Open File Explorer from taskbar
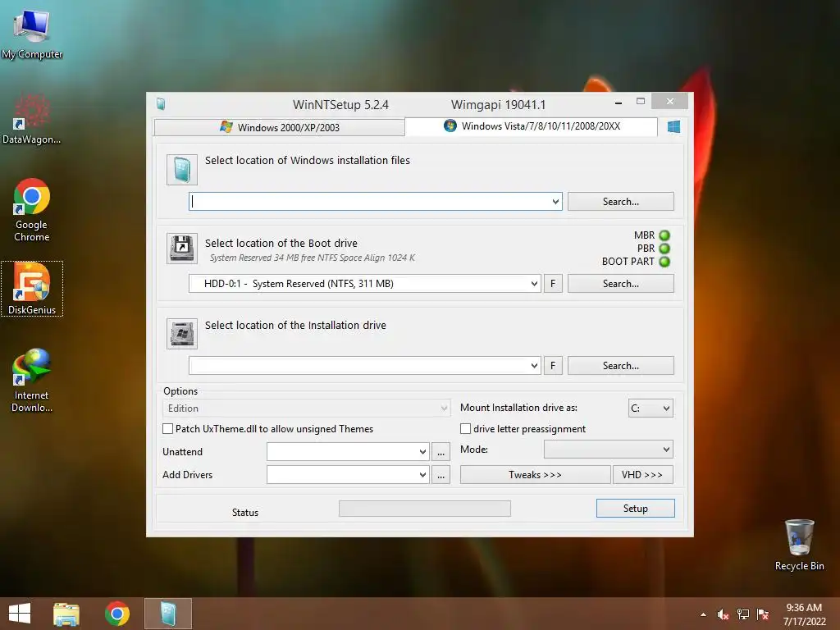The height and width of the screenshot is (630, 840). click(66, 614)
